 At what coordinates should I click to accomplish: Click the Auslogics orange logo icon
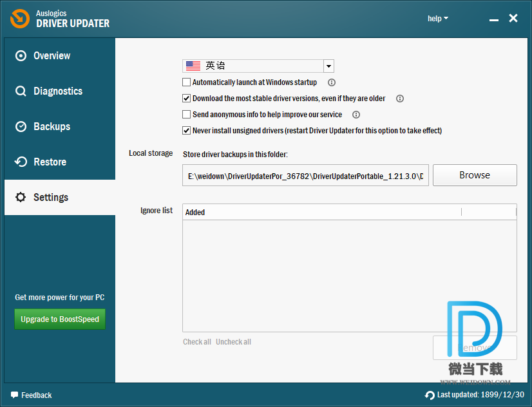click(20, 19)
